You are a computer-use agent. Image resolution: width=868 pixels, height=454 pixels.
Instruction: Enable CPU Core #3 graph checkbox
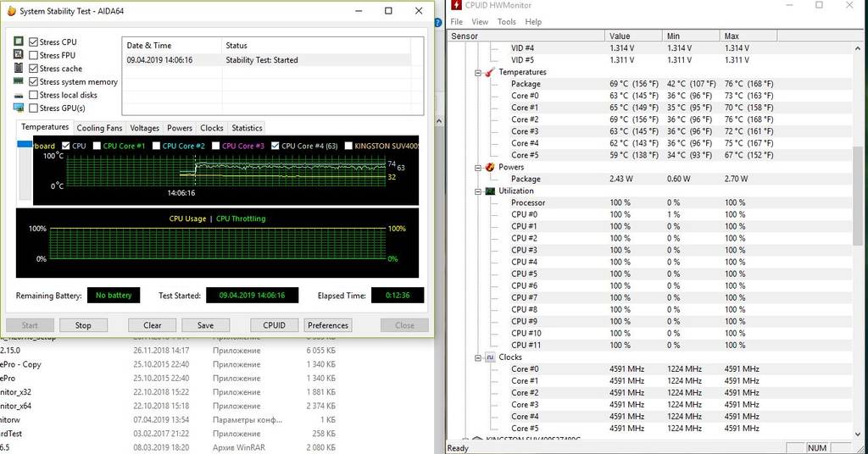coord(216,146)
